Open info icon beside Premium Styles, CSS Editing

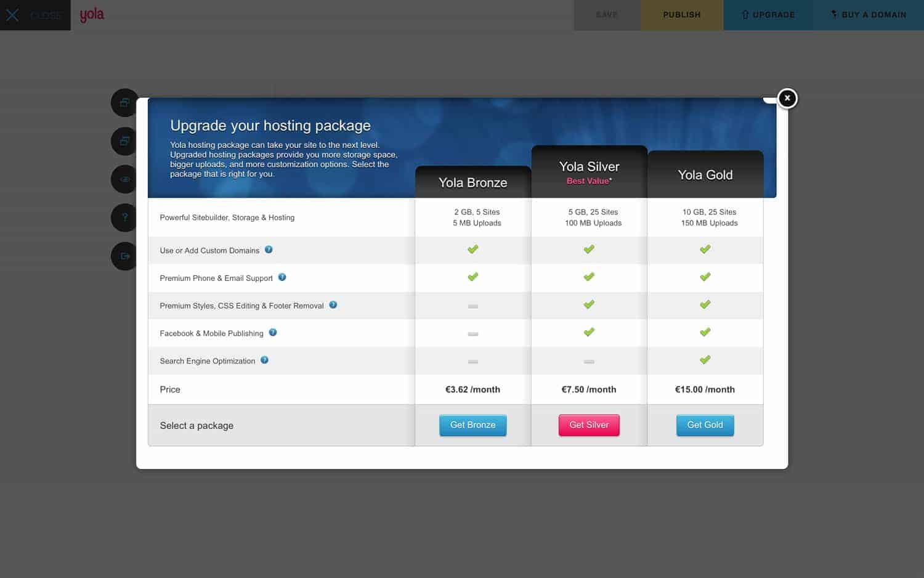(x=333, y=305)
